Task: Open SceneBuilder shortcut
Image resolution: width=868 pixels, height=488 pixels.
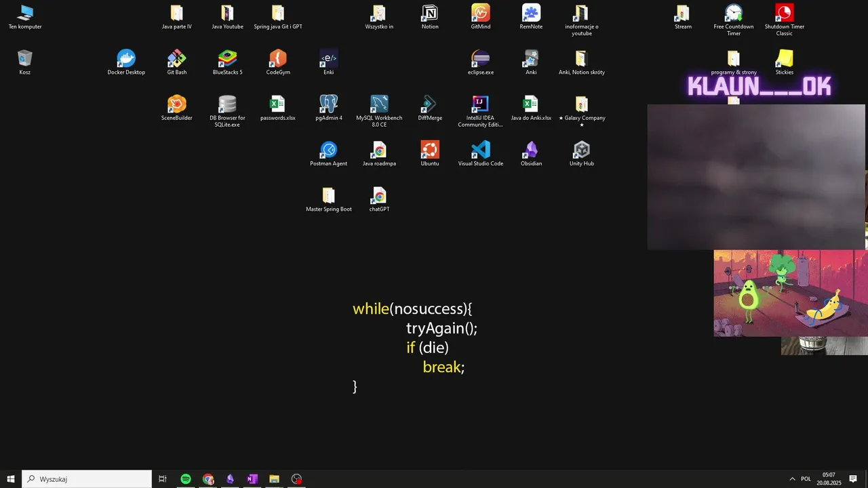Action: 177,108
